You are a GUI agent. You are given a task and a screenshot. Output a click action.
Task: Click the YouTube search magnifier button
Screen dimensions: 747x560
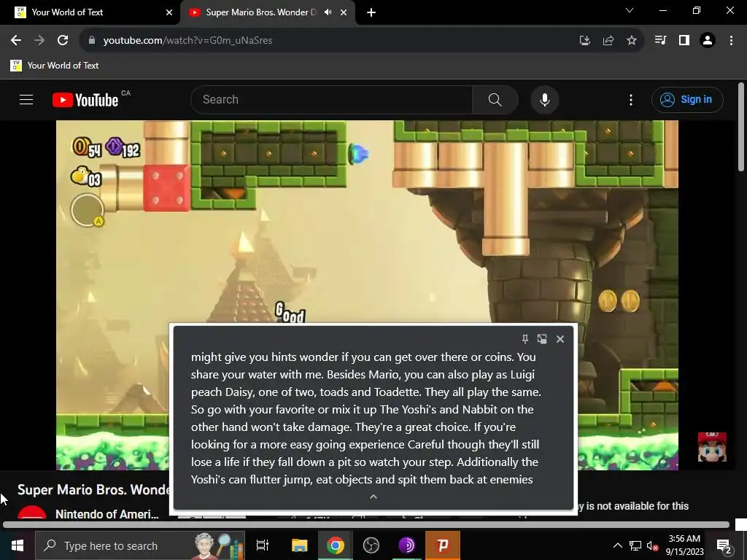coord(495,99)
